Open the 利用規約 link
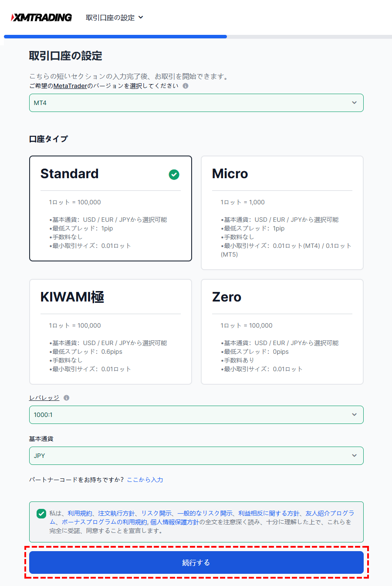The image size is (392, 586). click(80, 513)
